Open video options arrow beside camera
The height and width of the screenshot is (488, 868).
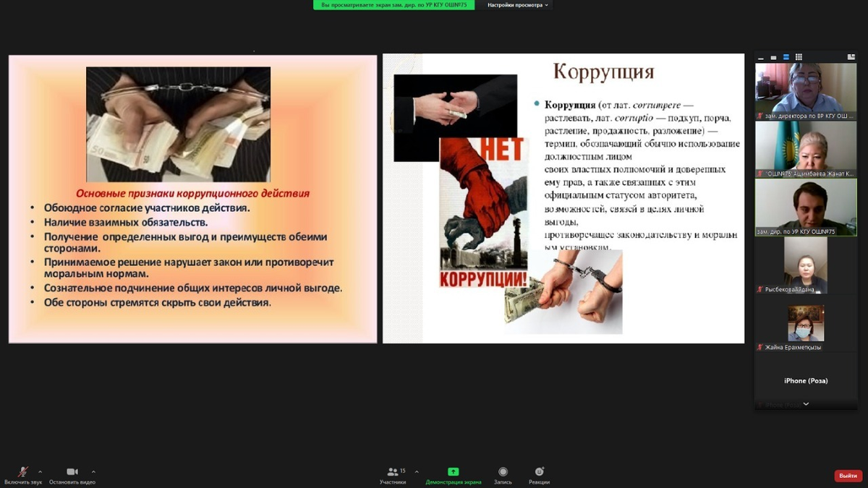point(93,471)
